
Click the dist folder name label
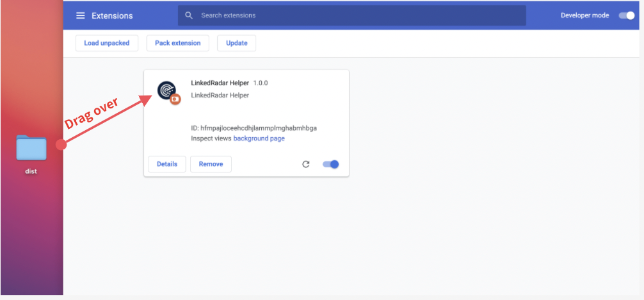coord(31,172)
